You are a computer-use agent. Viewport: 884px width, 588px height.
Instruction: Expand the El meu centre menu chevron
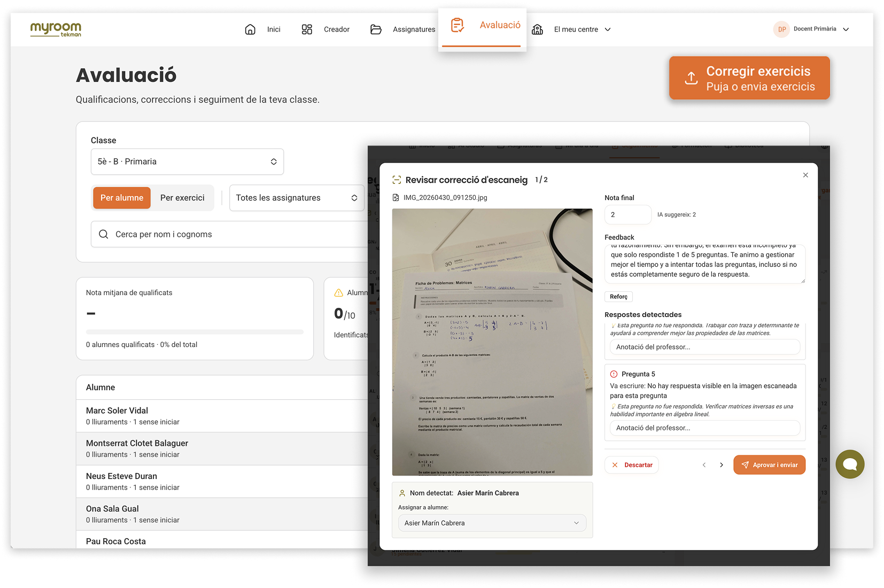608,29
